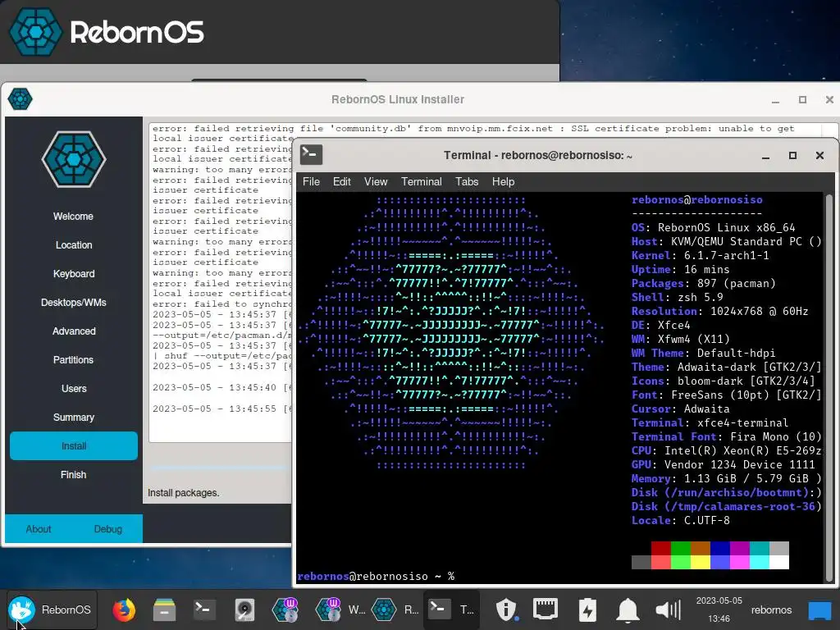
Task: Select Users step in installer sidebar
Action: (73, 388)
